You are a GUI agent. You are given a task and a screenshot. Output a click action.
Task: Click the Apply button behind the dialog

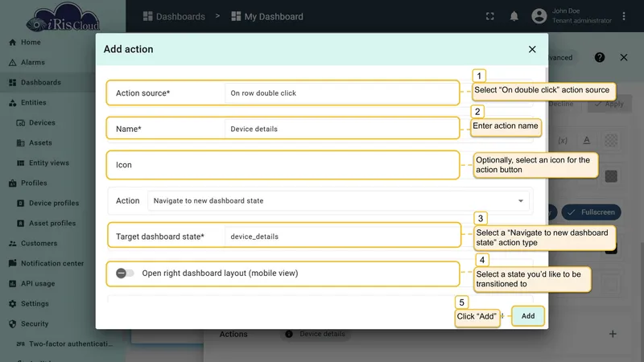point(609,104)
